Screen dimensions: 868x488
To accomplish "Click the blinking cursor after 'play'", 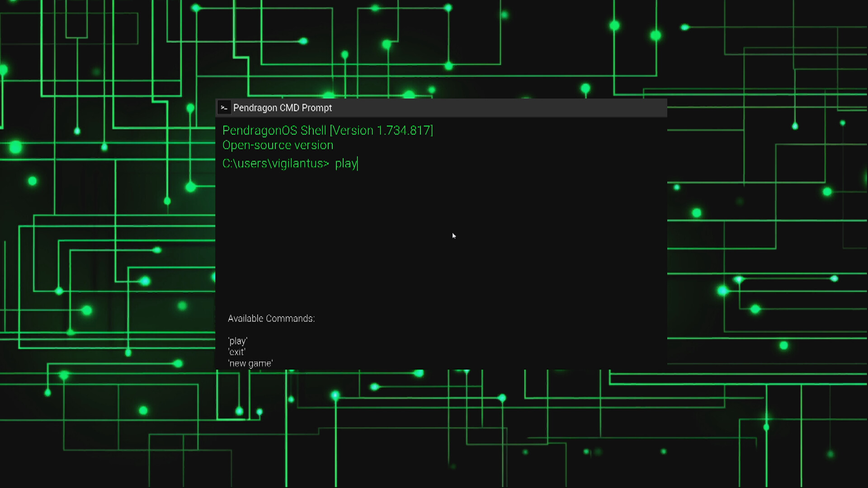I will coord(358,164).
